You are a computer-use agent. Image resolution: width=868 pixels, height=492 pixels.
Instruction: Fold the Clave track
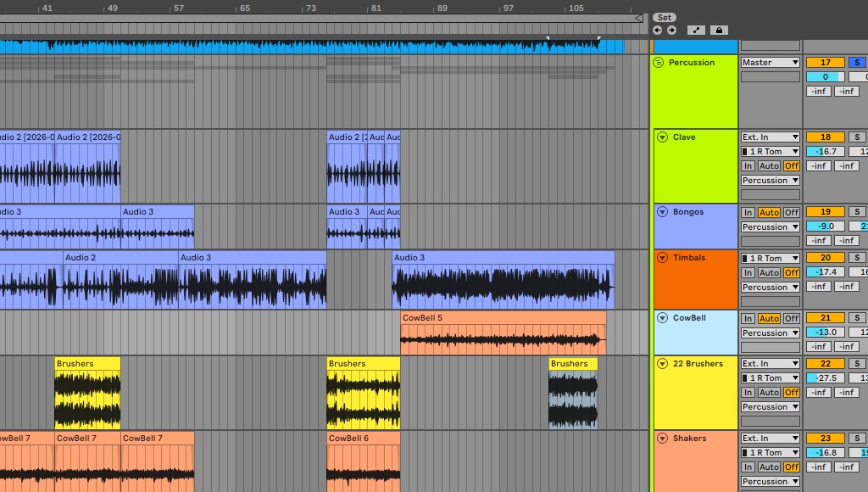[x=662, y=137]
